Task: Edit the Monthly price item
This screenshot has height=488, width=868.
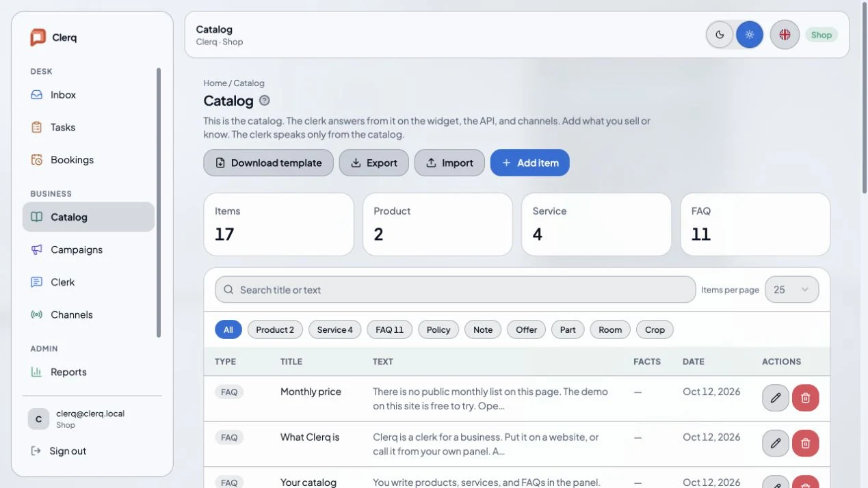Action: point(776,398)
